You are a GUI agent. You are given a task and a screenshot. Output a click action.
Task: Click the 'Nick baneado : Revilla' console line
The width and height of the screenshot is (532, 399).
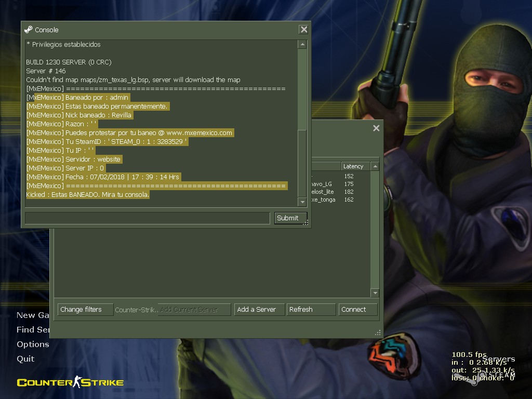79,115
